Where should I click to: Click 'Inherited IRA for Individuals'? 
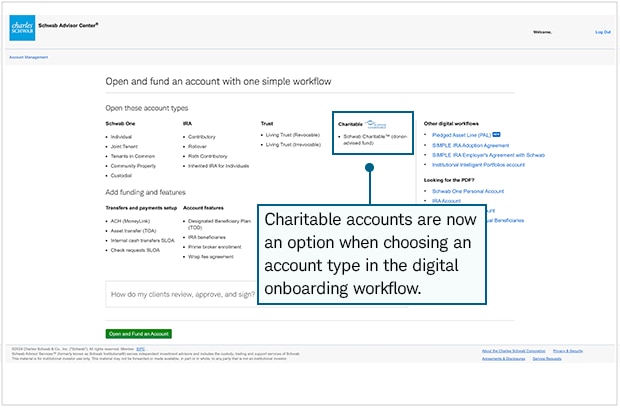click(218, 166)
